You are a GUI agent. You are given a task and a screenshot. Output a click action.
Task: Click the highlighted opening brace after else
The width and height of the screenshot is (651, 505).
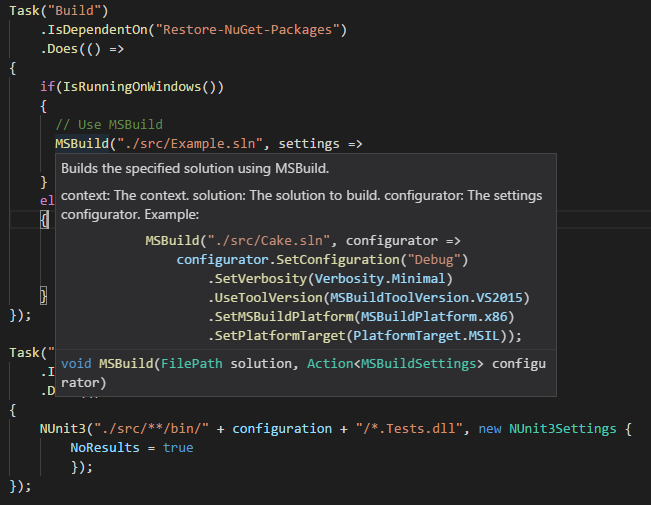tap(44, 219)
